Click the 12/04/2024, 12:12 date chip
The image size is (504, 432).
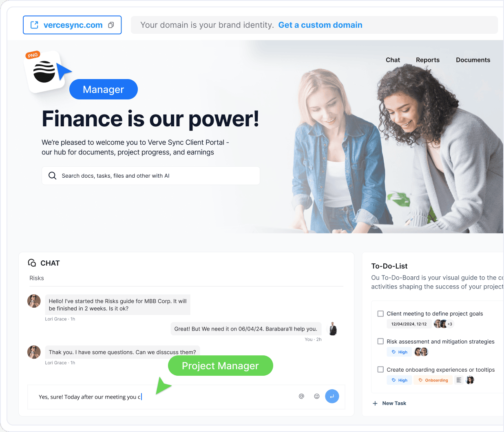[x=409, y=324]
